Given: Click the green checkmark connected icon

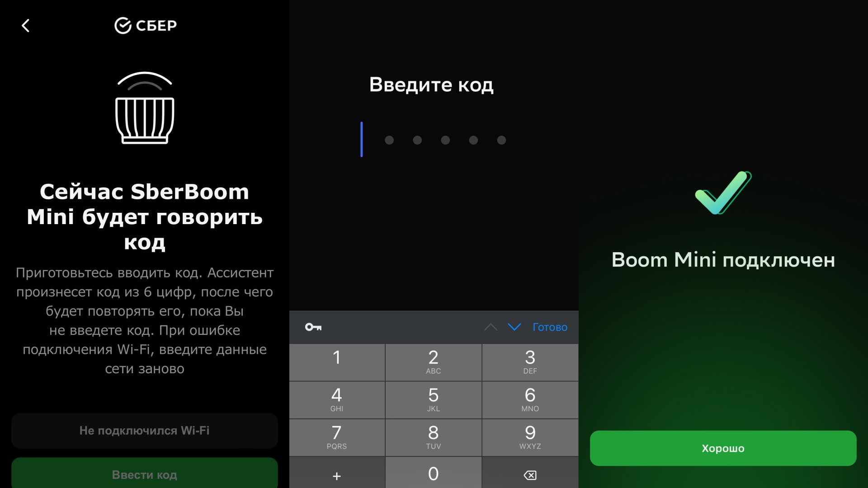Looking at the screenshot, I should (722, 194).
